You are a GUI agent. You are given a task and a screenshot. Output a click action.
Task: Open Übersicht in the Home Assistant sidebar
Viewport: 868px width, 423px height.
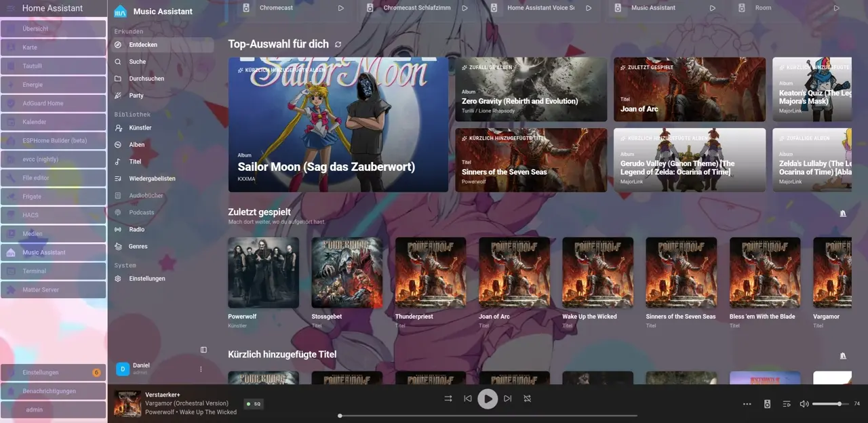54,29
